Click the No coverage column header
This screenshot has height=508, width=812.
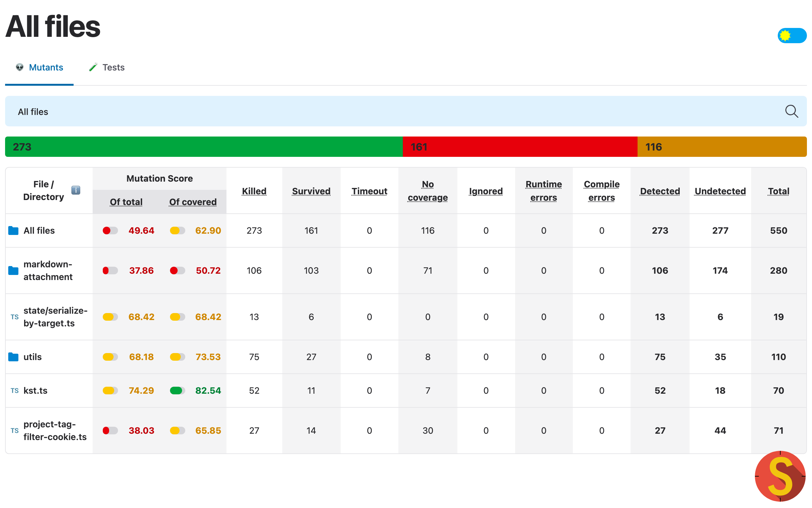click(428, 191)
